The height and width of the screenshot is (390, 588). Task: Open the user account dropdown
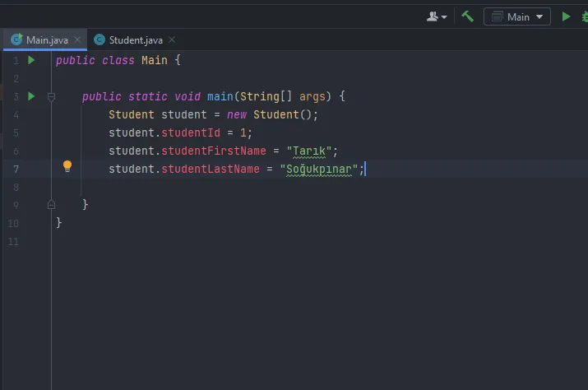pyautogui.click(x=437, y=16)
